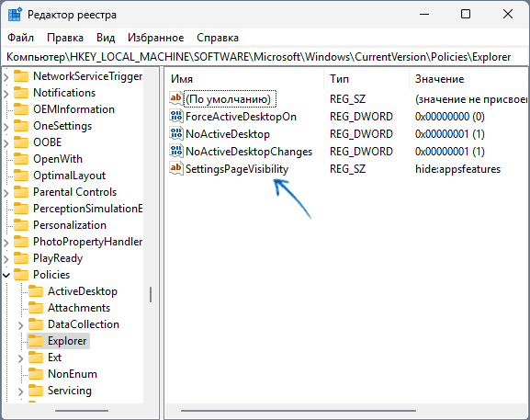
Task: Open the Файл menu
Action: point(20,38)
